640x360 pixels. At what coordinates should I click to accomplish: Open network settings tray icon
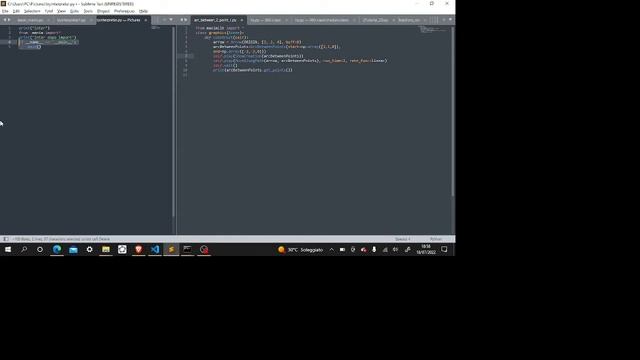384,249
